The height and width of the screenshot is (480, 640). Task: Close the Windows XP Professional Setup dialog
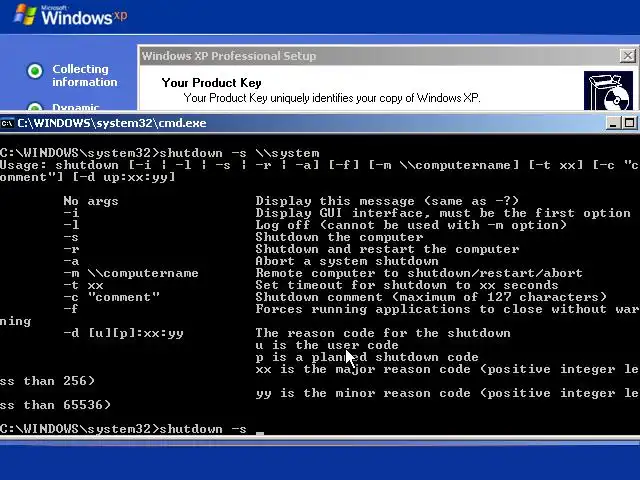click(x=627, y=56)
